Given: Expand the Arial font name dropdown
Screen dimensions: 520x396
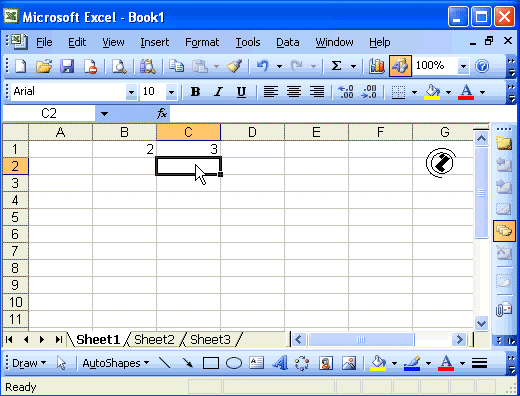Looking at the screenshot, I should click(131, 92).
